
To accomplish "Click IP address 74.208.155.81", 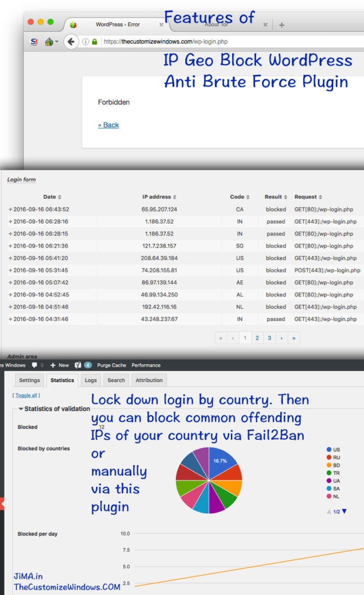I will coord(159,270).
